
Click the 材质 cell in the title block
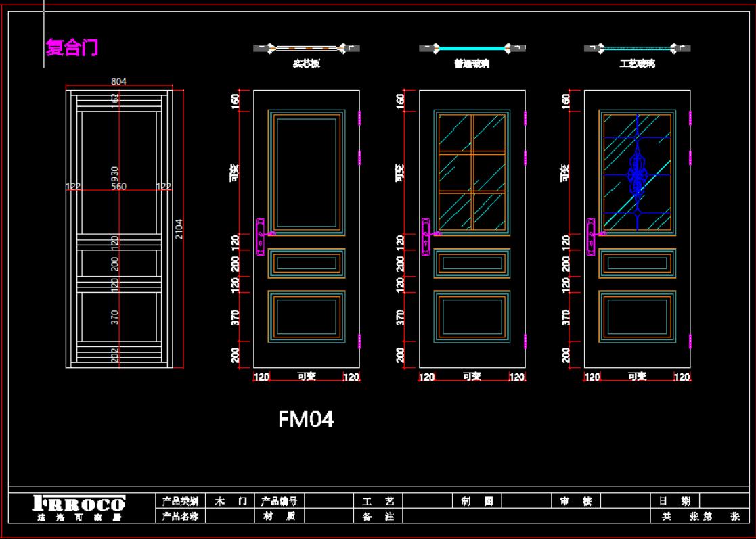coord(278,516)
